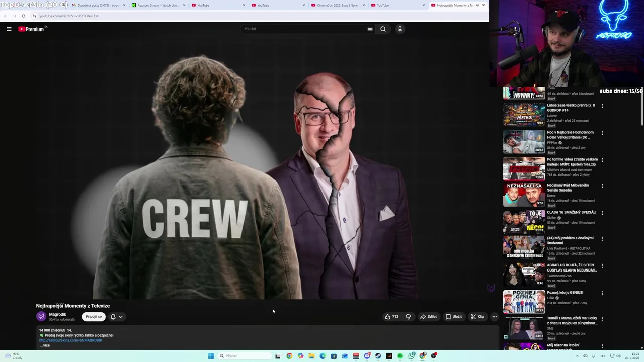
Task: Open Luboš zase všetko prehral thumbnail
Action: tap(524, 114)
